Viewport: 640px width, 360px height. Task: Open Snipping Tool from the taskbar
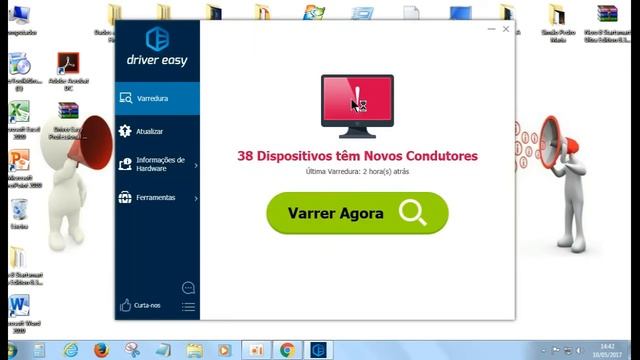(x=132, y=350)
